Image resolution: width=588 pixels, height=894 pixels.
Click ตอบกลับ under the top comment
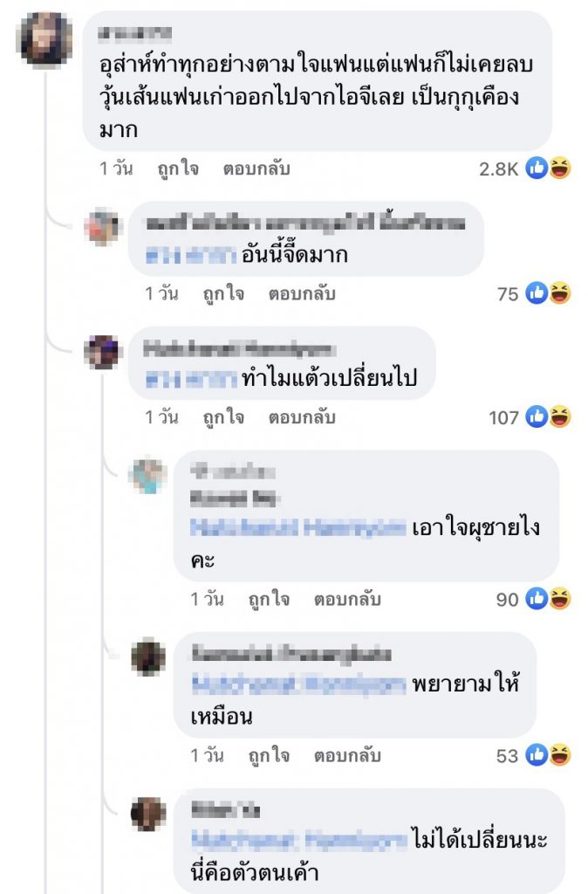[x=256, y=168]
